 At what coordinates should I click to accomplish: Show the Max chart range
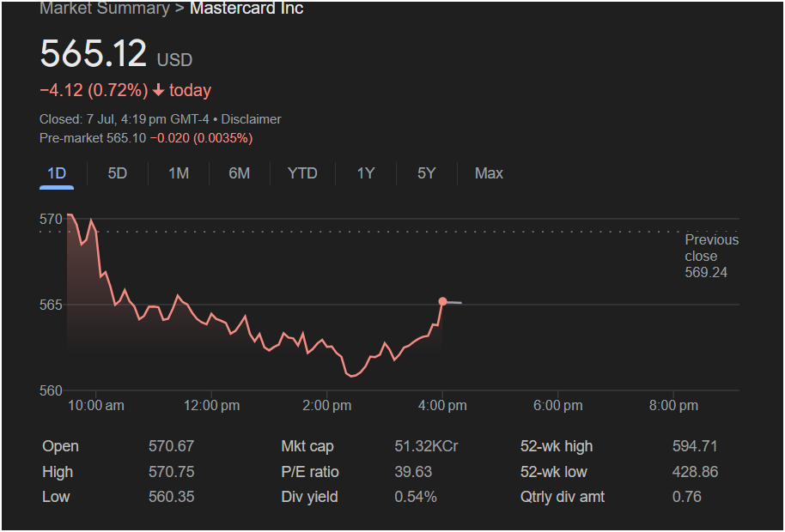pyautogui.click(x=489, y=173)
